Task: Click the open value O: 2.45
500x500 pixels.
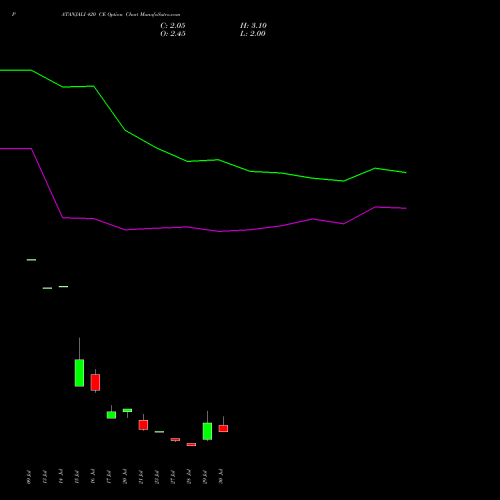Action: 173,34
